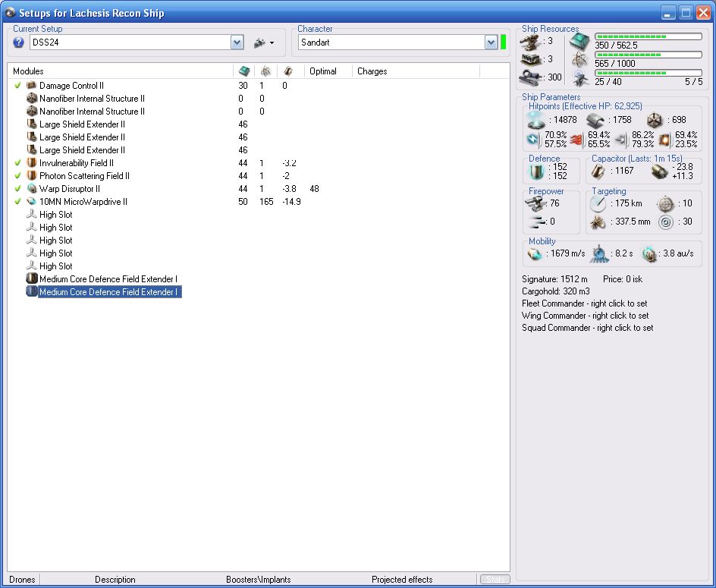Viewport: 716px width, 588px height.
Task: Click the EM resistance icon
Action: [x=533, y=140]
